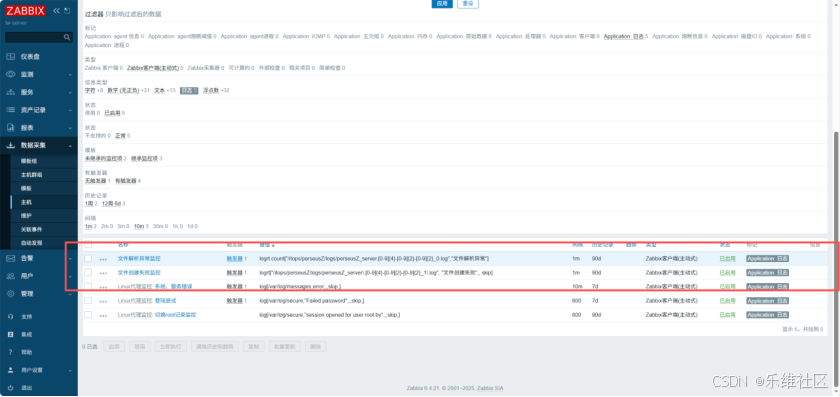The image size is (840, 397).
Task: Click the 管理 gear icon
Action: click(x=10, y=294)
